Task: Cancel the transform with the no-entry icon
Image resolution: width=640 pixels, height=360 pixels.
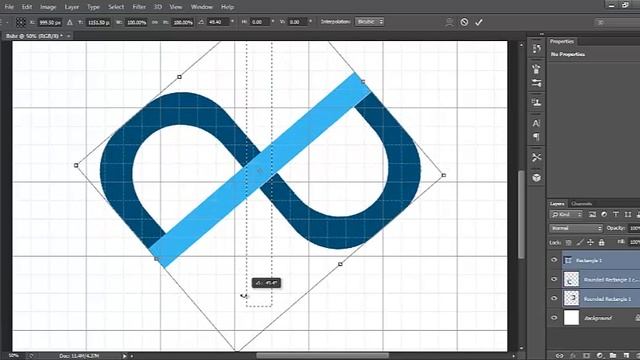Action: [x=464, y=22]
